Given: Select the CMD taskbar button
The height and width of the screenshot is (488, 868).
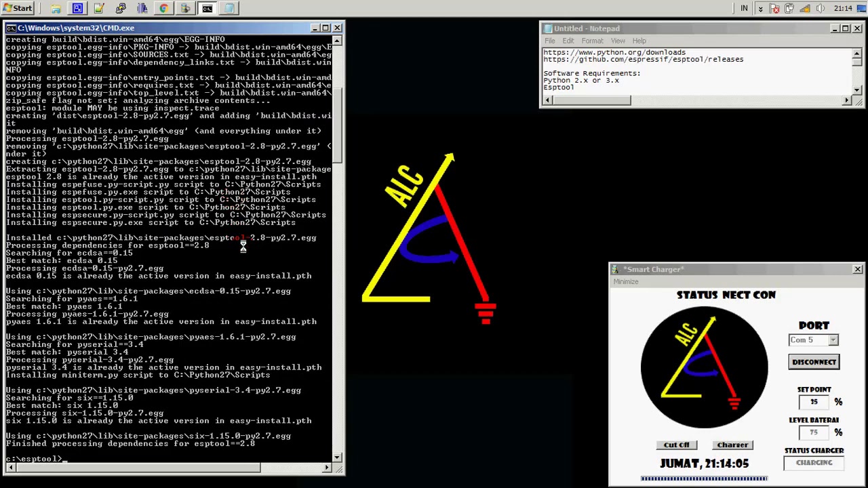Looking at the screenshot, I should tap(208, 8).
